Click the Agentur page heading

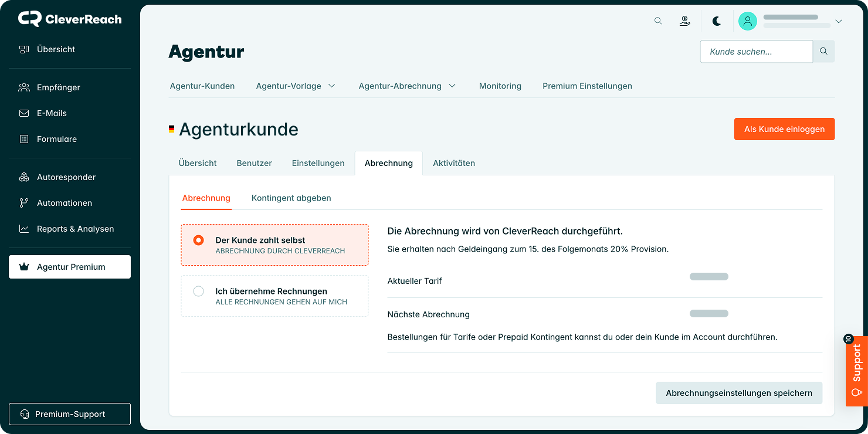coord(206,52)
